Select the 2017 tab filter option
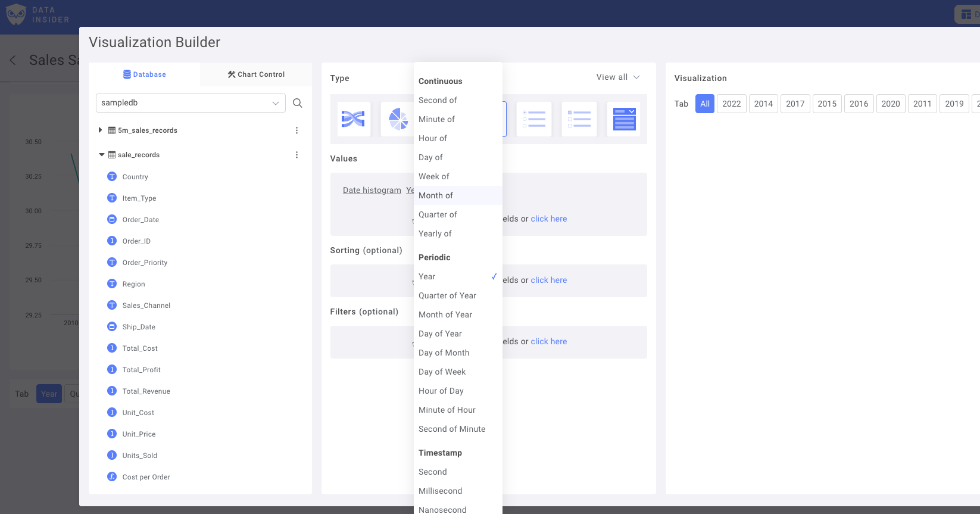 (x=795, y=104)
